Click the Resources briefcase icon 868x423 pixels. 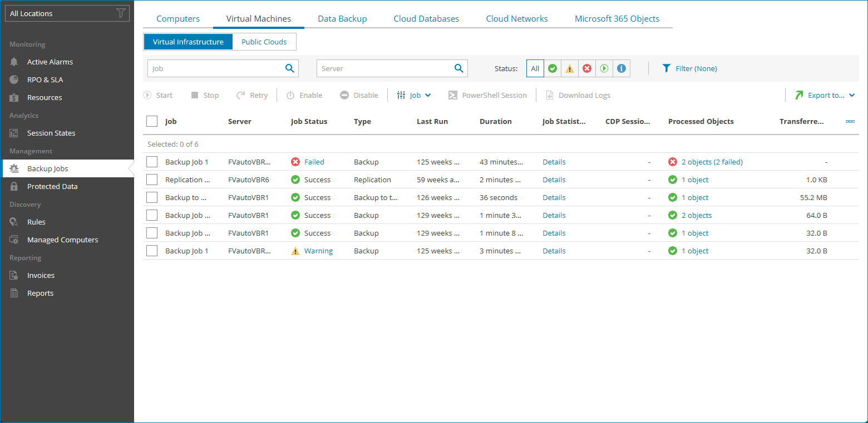(x=14, y=97)
